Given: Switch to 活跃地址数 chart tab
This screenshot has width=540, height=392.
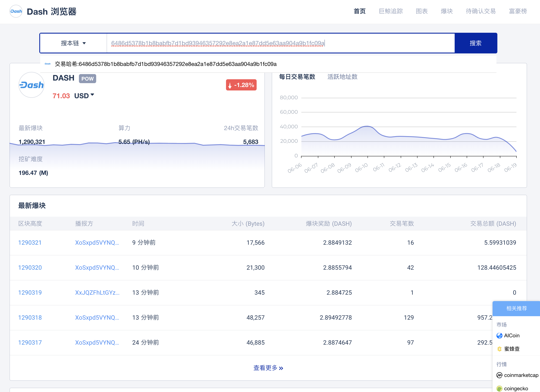Looking at the screenshot, I should point(342,77).
